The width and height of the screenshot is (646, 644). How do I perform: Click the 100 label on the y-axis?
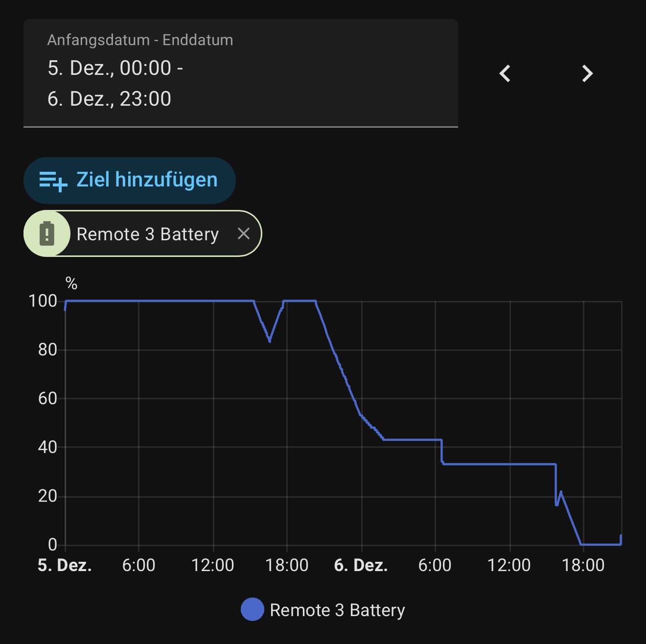[43, 301]
